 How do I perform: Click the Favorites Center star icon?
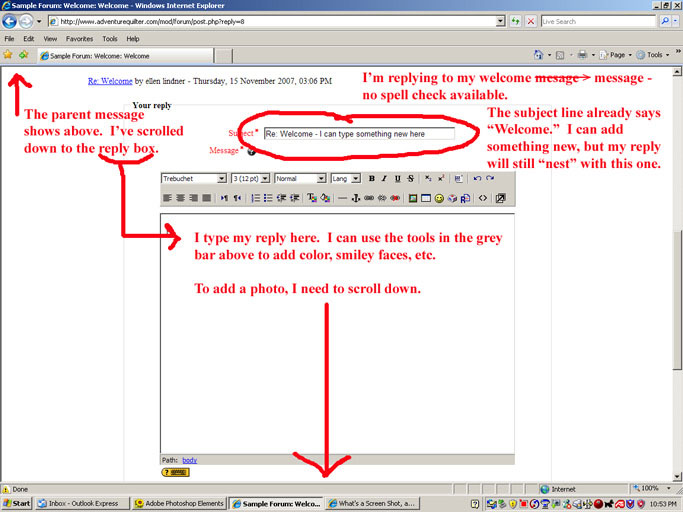(x=8, y=55)
